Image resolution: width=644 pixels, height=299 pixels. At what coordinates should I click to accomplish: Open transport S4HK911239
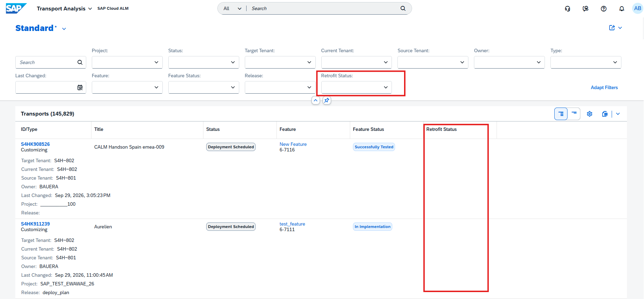pos(35,224)
